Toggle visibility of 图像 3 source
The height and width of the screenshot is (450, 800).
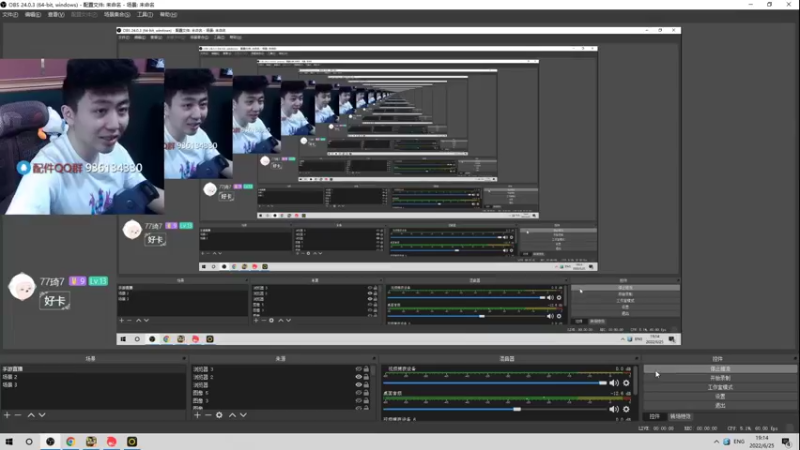coord(359,401)
